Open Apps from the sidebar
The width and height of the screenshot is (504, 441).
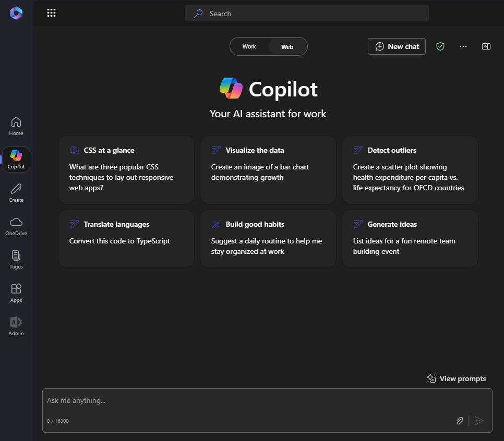[16, 293]
